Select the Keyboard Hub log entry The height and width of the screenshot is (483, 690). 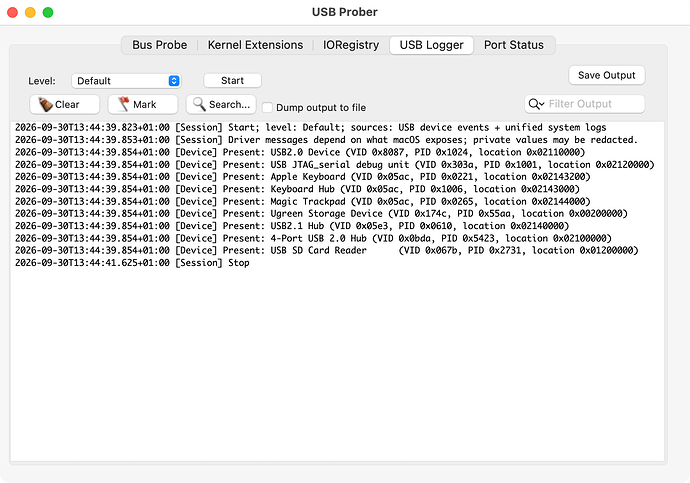[297, 189]
